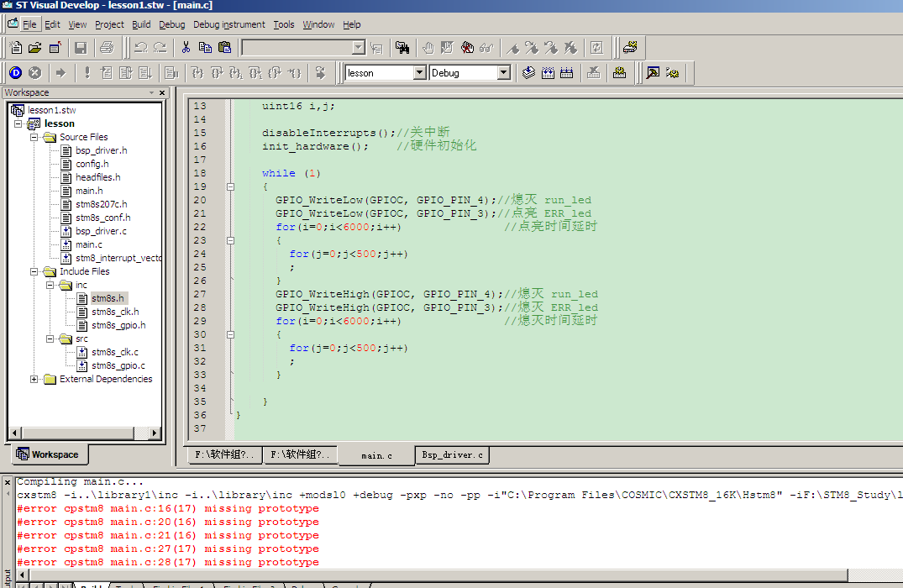
Task: Open stm8s_gpio.h in tree
Action: [x=118, y=325]
